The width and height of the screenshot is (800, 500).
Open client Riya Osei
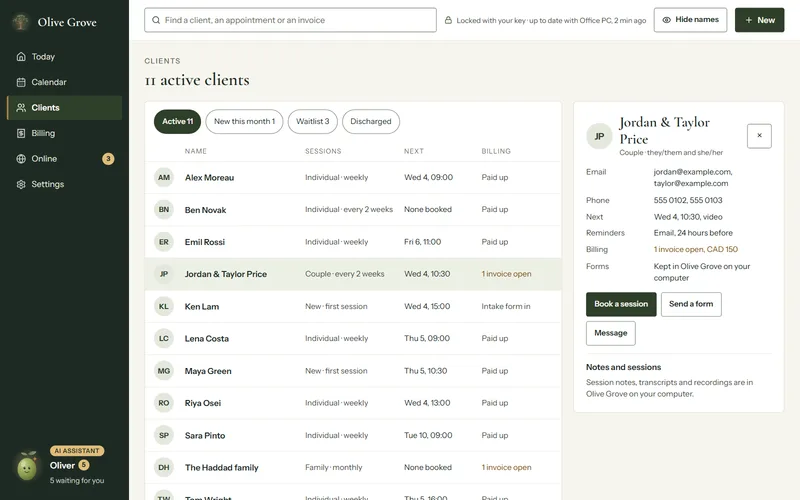point(353,403)
